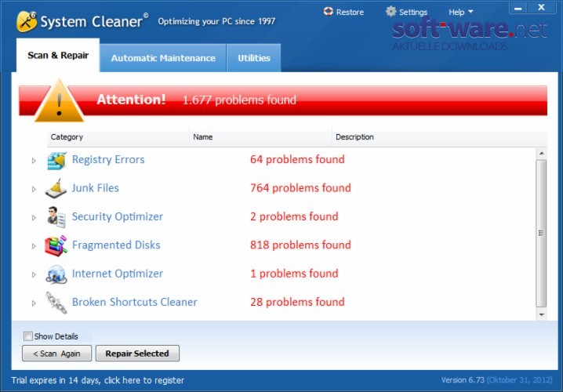Click the Repair Selected button
The image size is (563, 392).
click(x=137, y=354)
